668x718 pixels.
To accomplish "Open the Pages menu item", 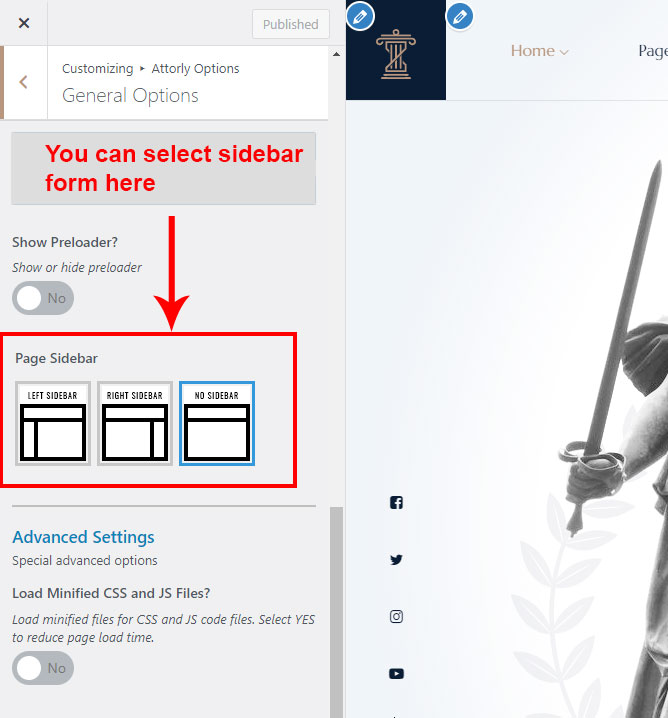I will [x=653, y=51].
